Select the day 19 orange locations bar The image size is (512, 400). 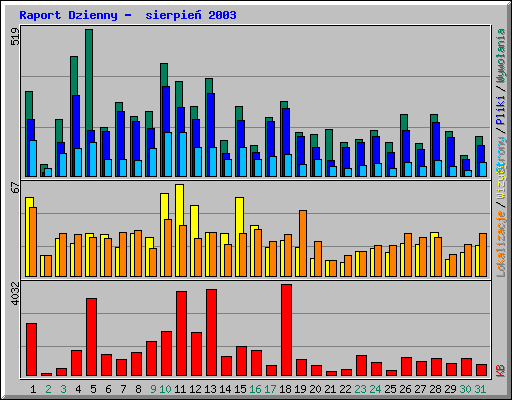303,243
